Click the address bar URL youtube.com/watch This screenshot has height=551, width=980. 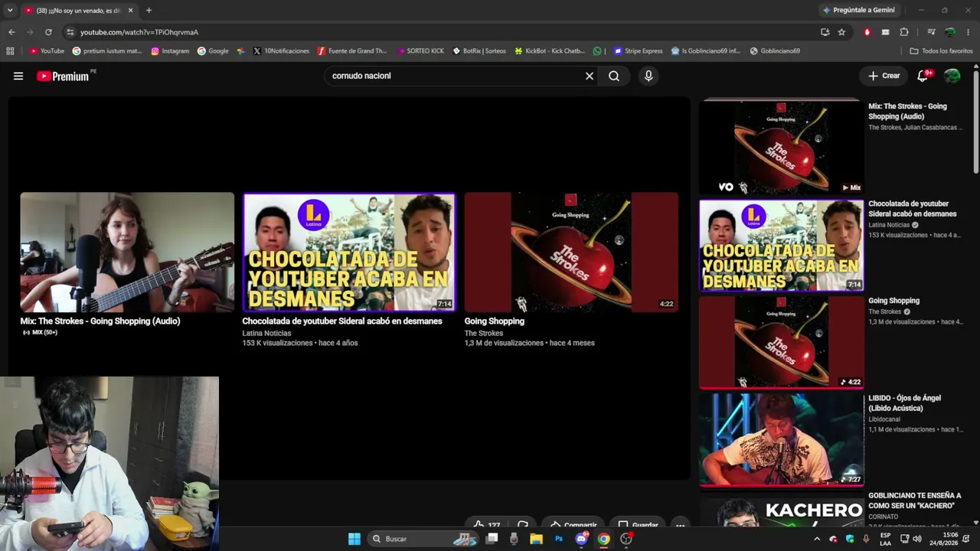[x=139, y=32]
